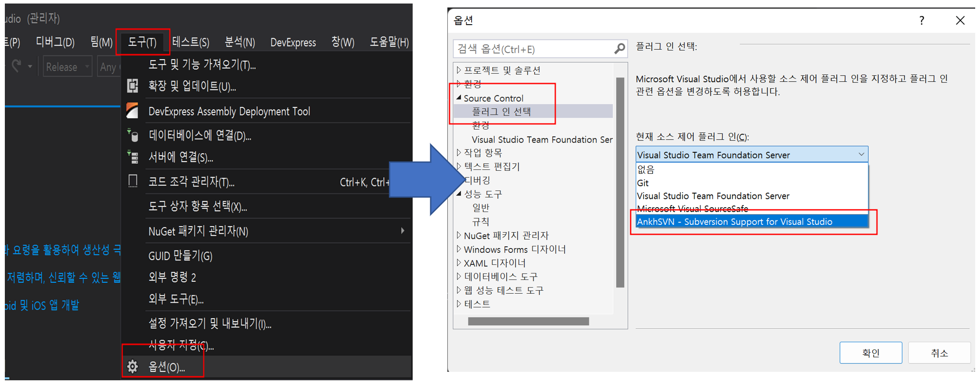Image resolution: width=980 pixels, height=385 pixels.
Task: Select 설정 가져오기 및 내보내기(I) entry
Action: pyautogui.click(x=266, y=324)
